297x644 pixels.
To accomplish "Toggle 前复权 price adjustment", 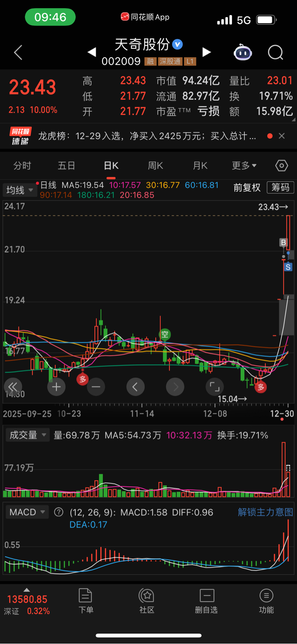I will click(247, 188).
